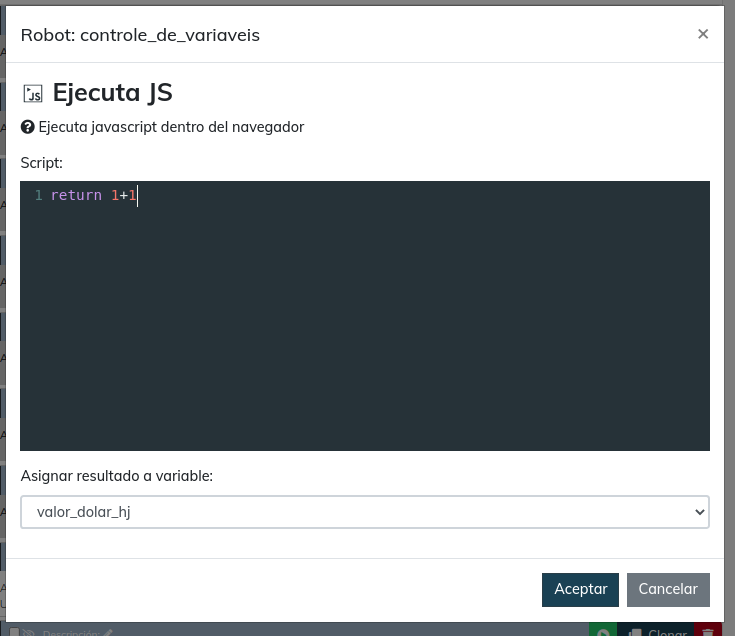735x636 pixels.
Task: Click the 'Script:' label
Action: point(41,162)
